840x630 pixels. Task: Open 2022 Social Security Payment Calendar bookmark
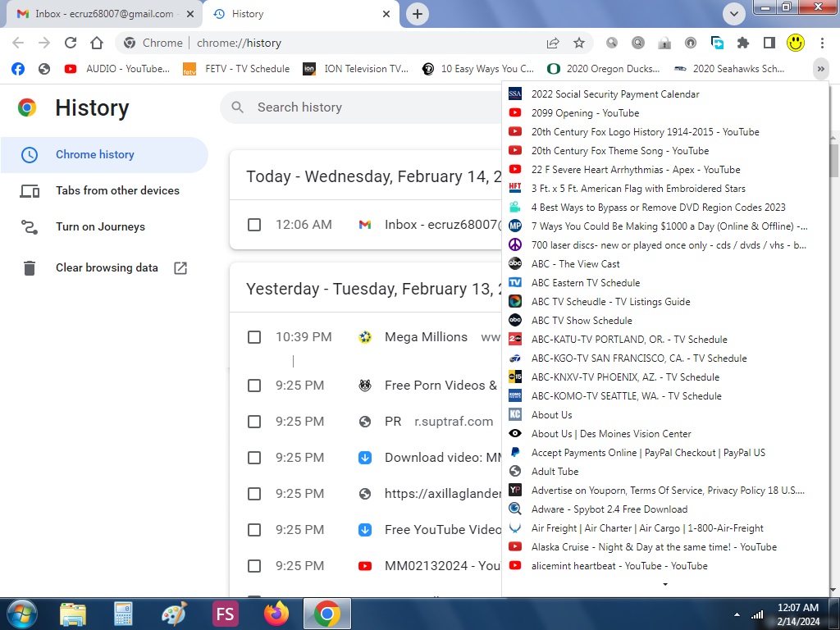pos(664,94)
